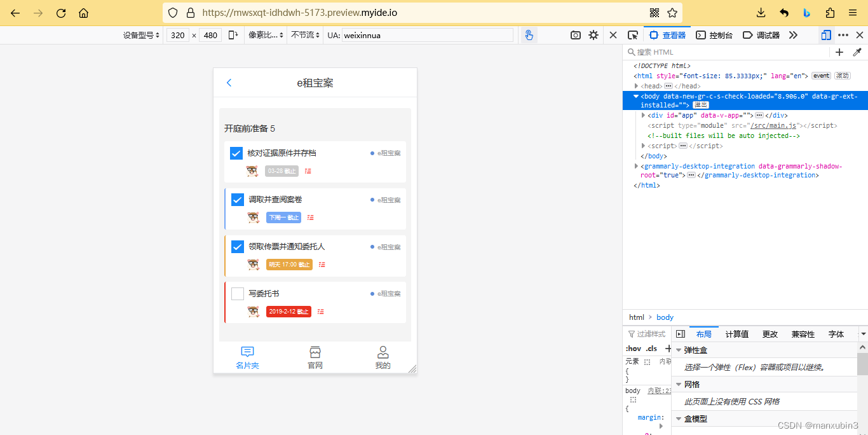Select the eyedropper color picker tool
This screenshot has height=435, width=868.
pyautogui.click(x=857, y=52)
